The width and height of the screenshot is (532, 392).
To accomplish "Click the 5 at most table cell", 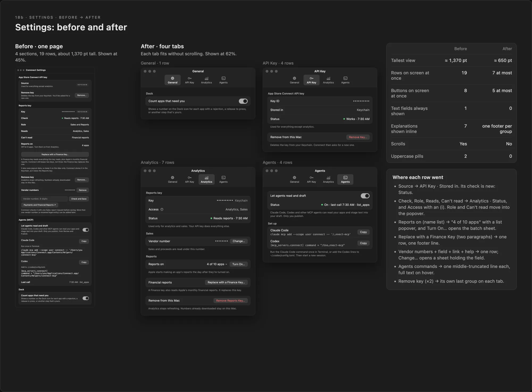I will [502, 91].
